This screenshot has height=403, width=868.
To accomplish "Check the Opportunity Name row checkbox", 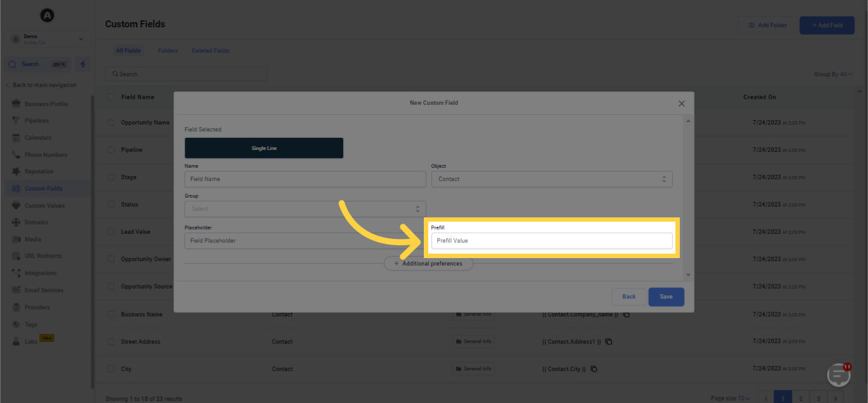I will point(111,123).
